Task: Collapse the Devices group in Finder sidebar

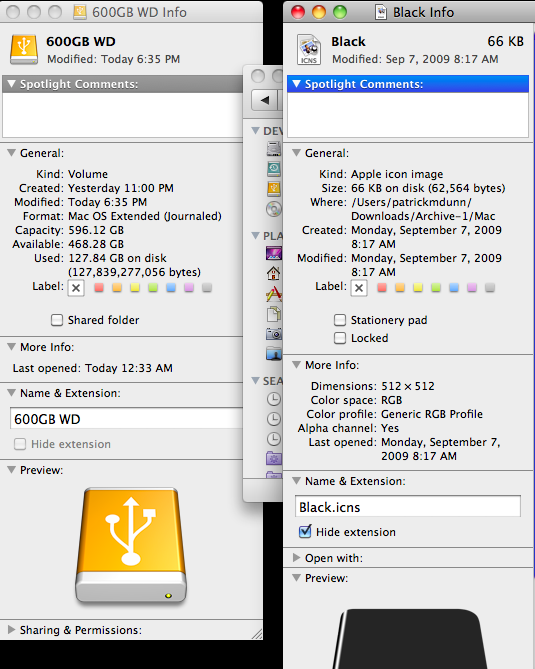Action: click(256, 130)
